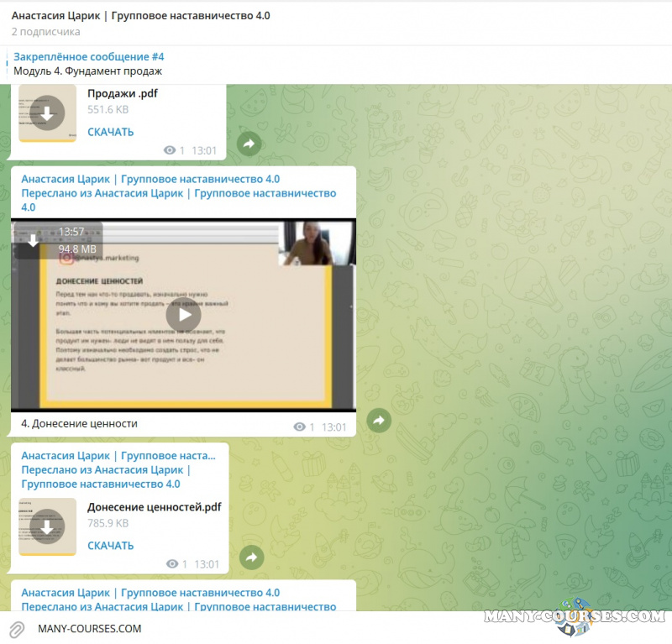Forward the video message using share arrow

[379, 421]
